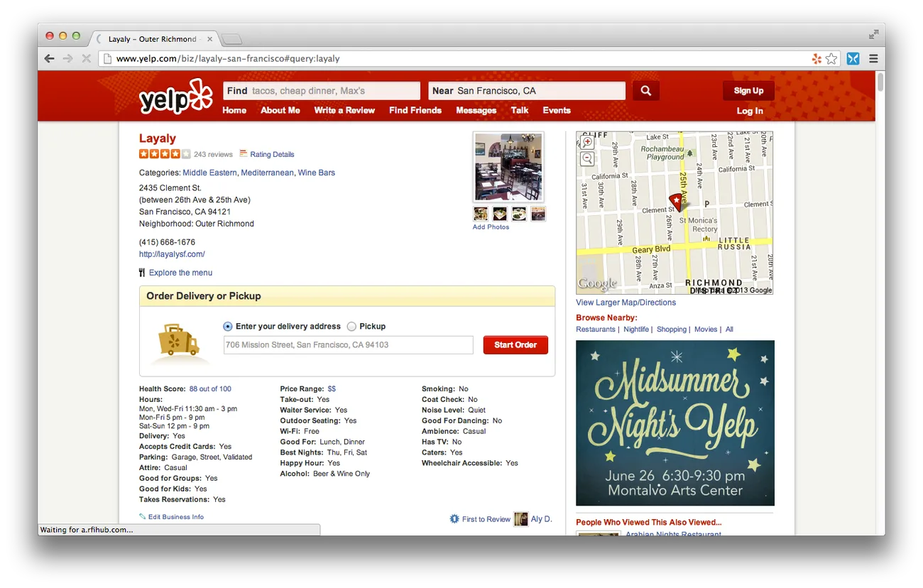This screenshot has height=588, width=923.
Task: Open Mediterranean category link
Action: [267, 173]
